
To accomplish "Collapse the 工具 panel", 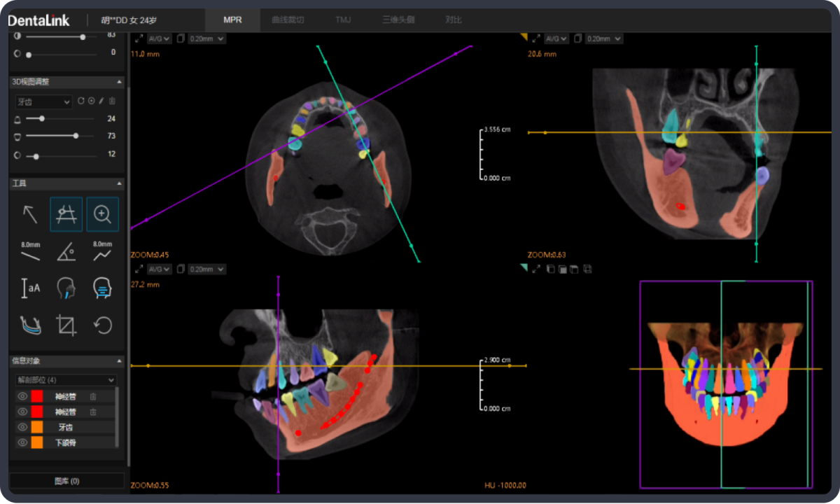I will (x=119, y=183).
